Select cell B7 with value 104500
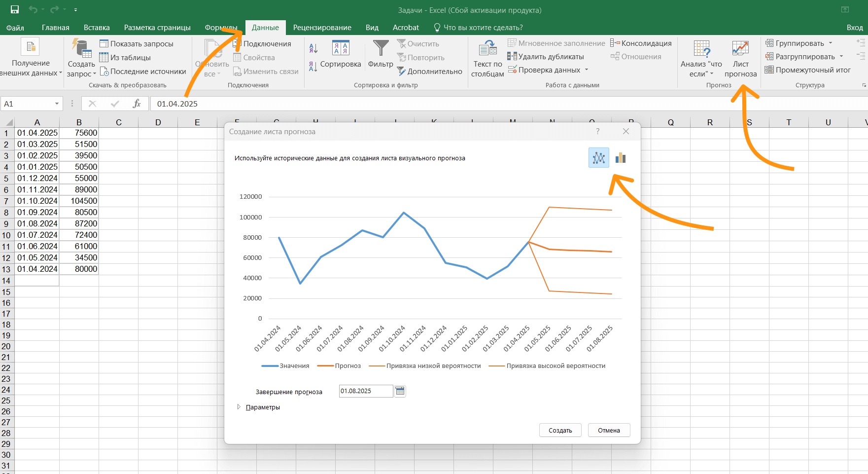This screenshot has width=868, height=474. [x=79, y=201]
